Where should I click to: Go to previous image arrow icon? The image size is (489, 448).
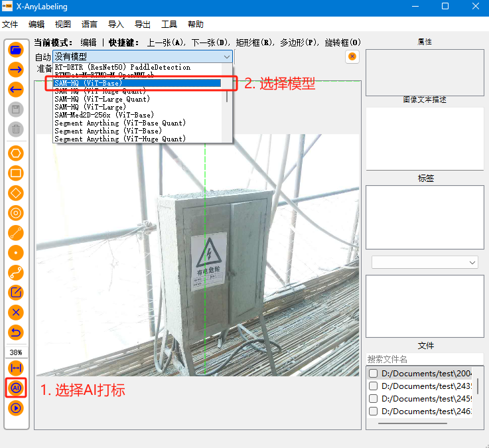point(16,90)
